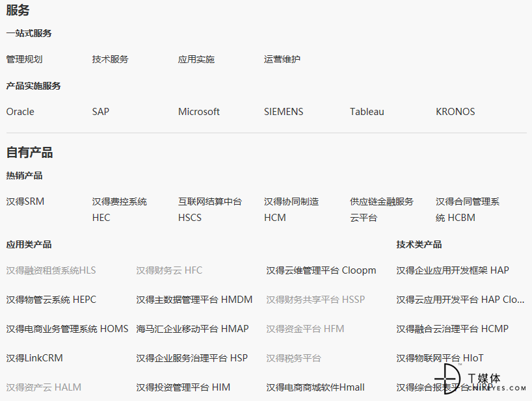Open the 技术服务 service link

pyautogui.click(x=111, y=59)
